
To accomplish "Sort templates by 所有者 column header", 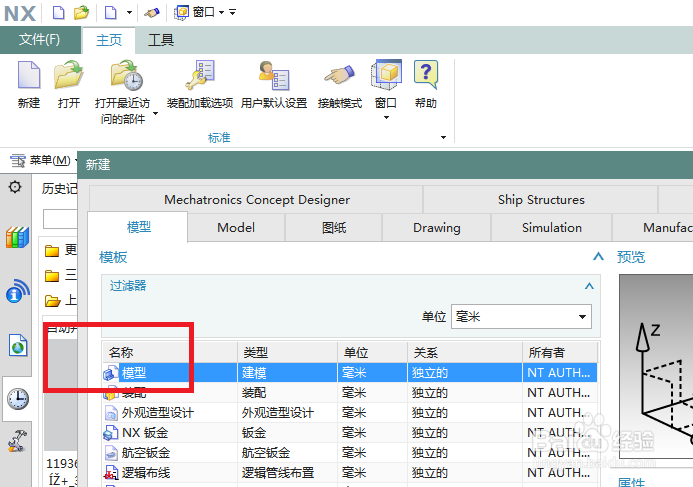I will (x=560, y=352).
